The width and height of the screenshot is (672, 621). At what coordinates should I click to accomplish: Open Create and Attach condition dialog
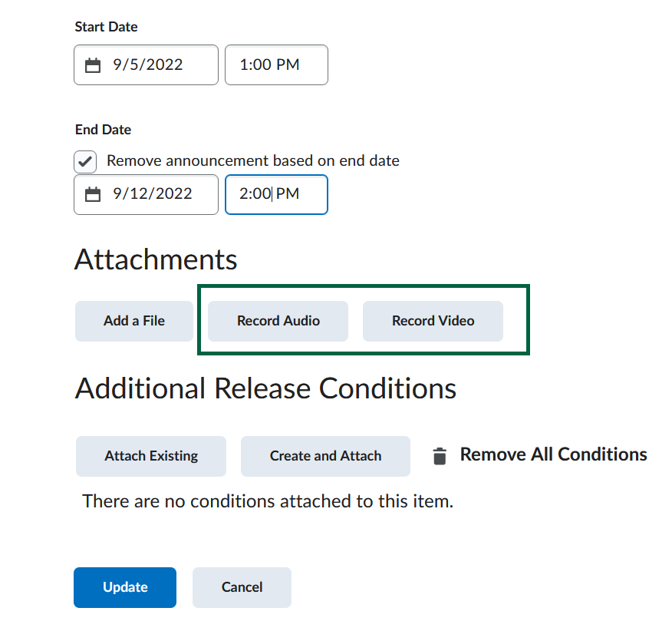[x=325, y=456]
